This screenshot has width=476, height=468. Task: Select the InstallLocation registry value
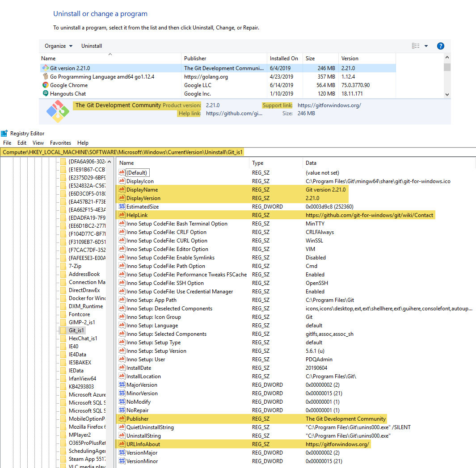point(143,376)
